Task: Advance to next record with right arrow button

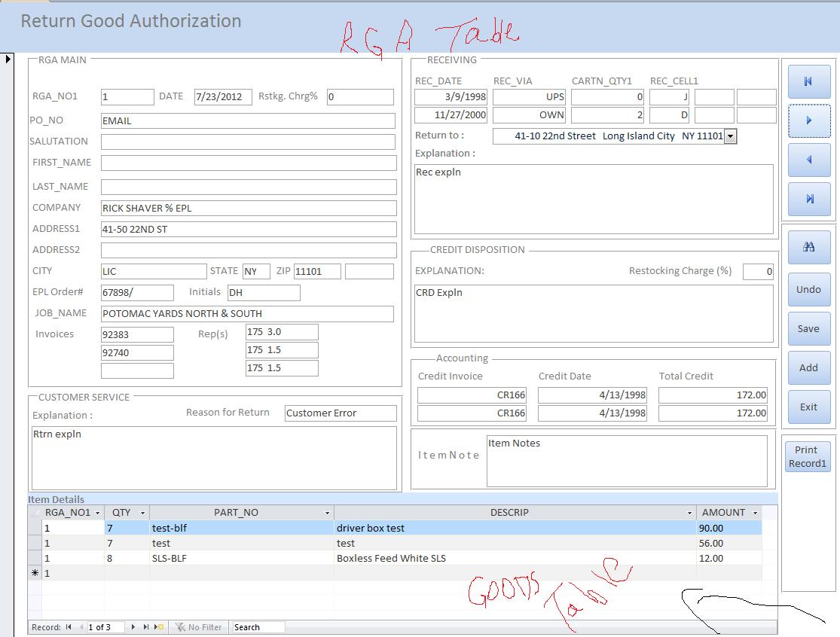Action: tap(808, 120)
